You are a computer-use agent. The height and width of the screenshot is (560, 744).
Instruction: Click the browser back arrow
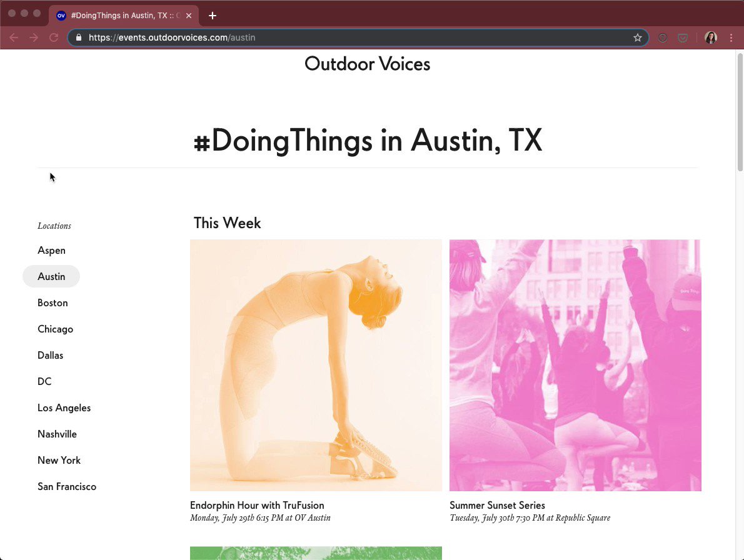14,37
